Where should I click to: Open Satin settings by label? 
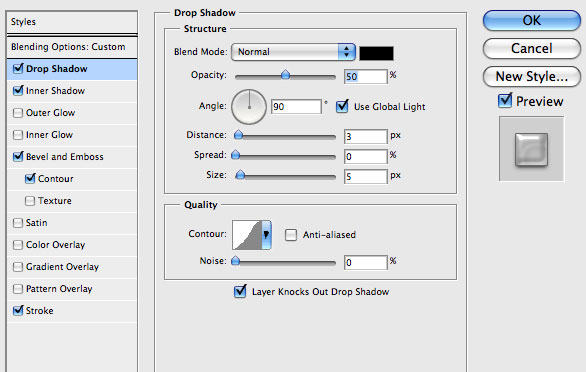(37, 223)
